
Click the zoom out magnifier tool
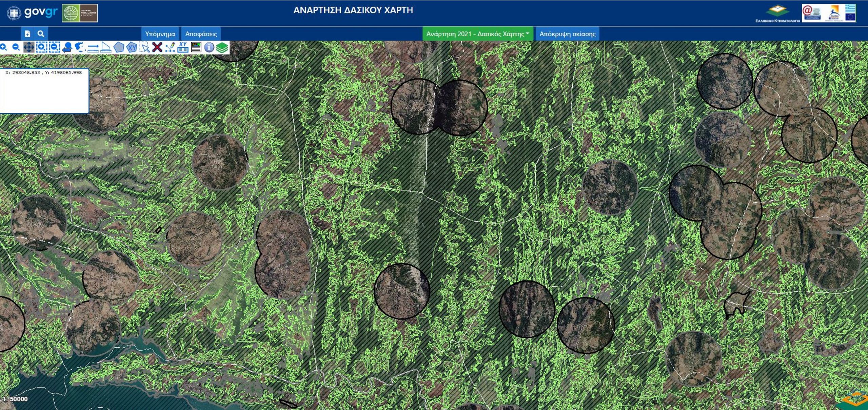pyautogui.click(x=16, y=47)
